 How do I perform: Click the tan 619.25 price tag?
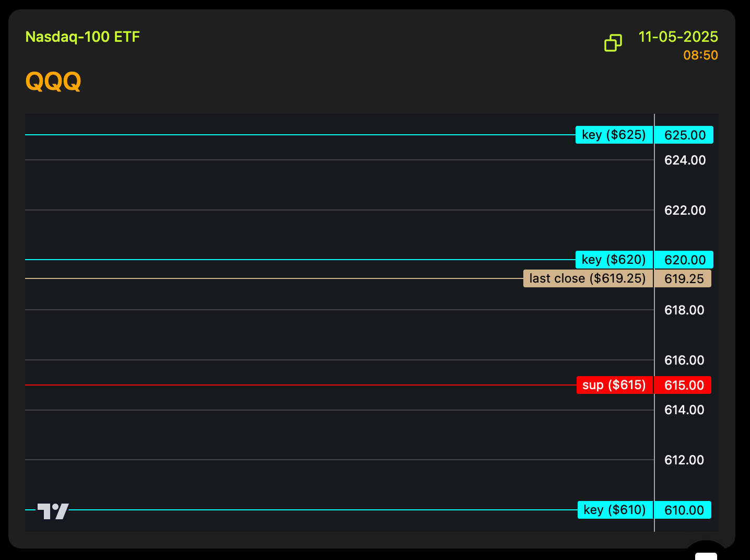click(x=683, y=279)
